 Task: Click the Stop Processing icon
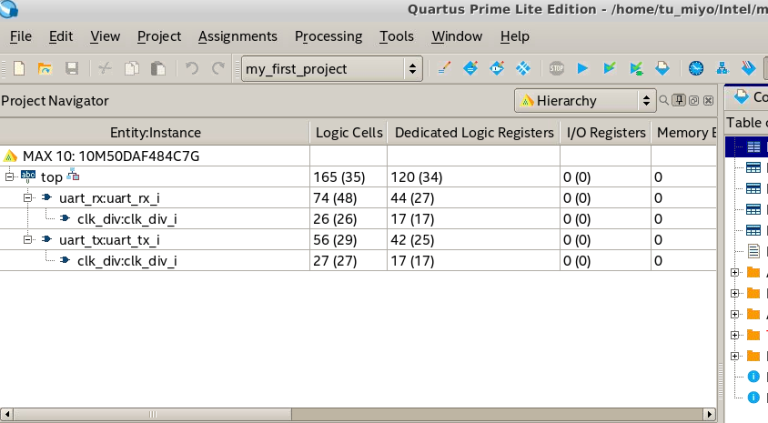(x=557, y=69)
